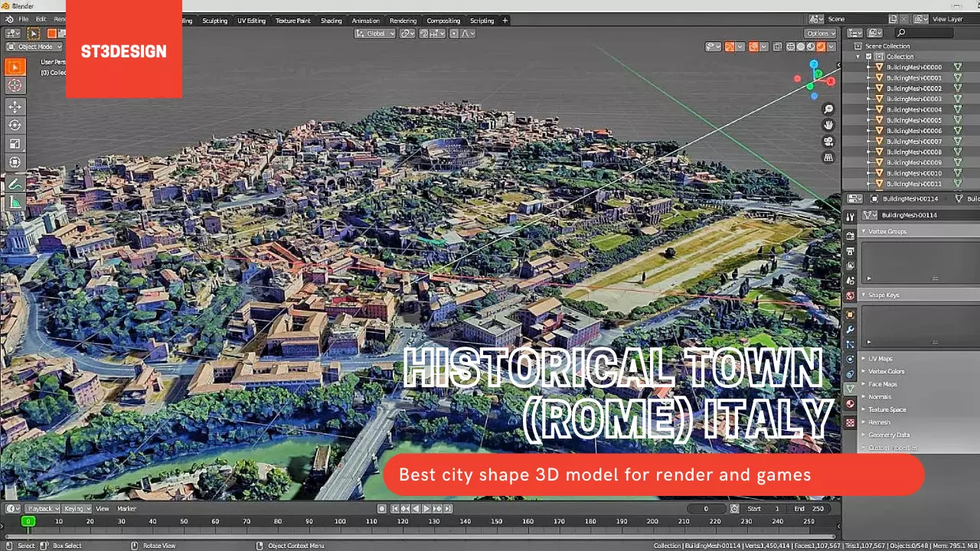This screenshot has width=980, height=551.
Task: Open the Tool properties tab
Action: (x=850, y=217)
